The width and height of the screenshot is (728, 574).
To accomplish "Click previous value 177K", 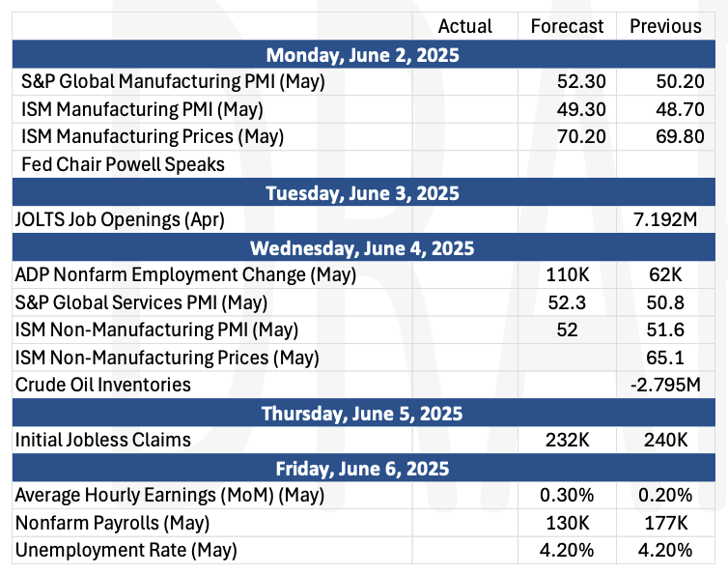I will tap(665, 523).
